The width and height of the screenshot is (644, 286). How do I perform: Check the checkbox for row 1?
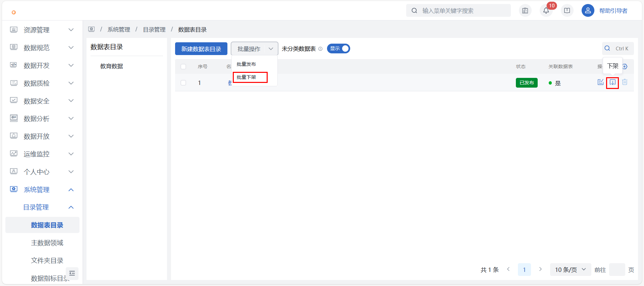tap(183, 83)
